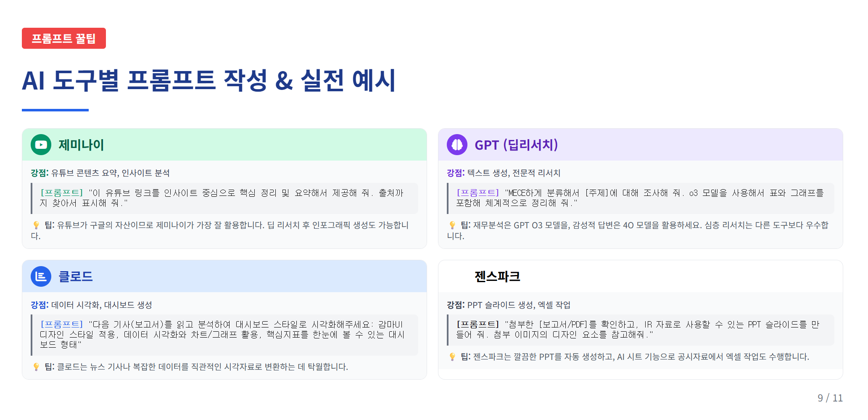
Task: Click the 젠스파크 prompt box about 보고서/PDF
Action: (x=641, y=330)
